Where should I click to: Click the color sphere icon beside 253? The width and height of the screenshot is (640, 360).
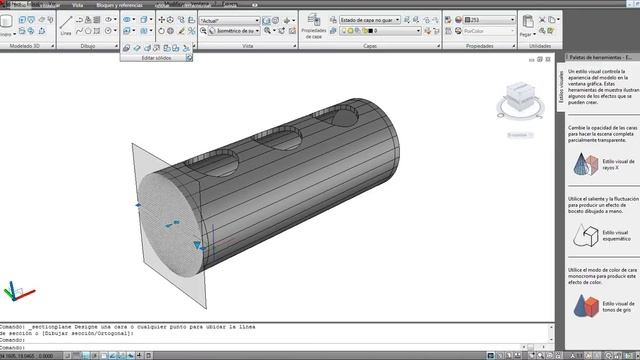point(458,20)
